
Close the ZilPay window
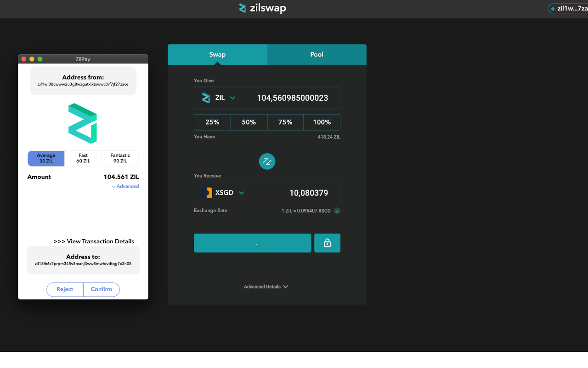tap(24, 59)
